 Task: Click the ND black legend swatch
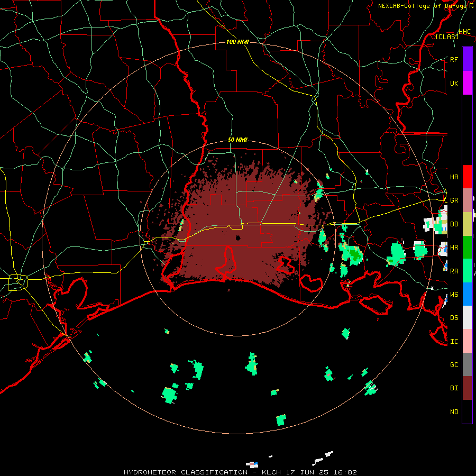point(467,411)
